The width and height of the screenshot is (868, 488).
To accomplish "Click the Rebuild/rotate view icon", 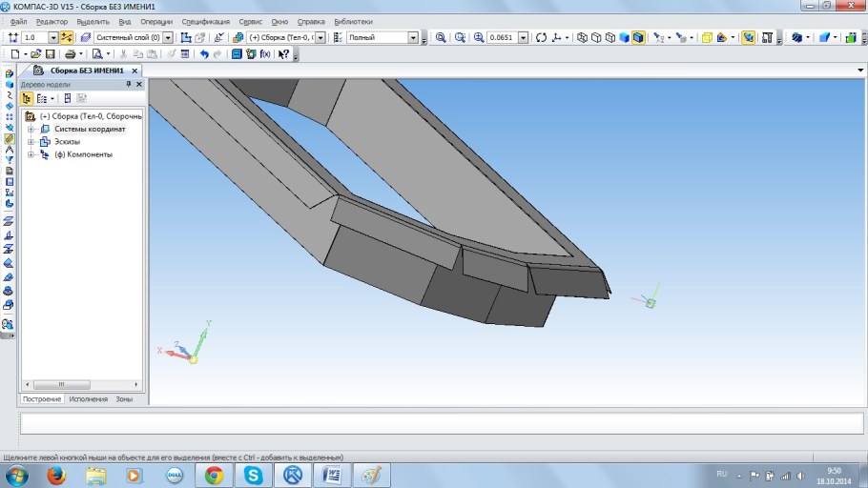I will click(x=541, y=38).
